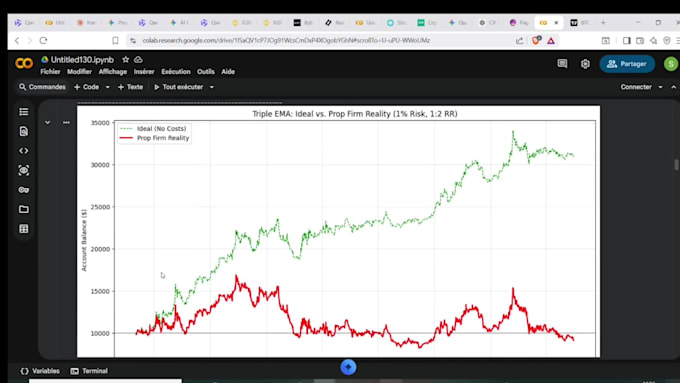Close the active Colab browser tab
This screenshot has width=680, height=383.
click(x=556, y=23)
